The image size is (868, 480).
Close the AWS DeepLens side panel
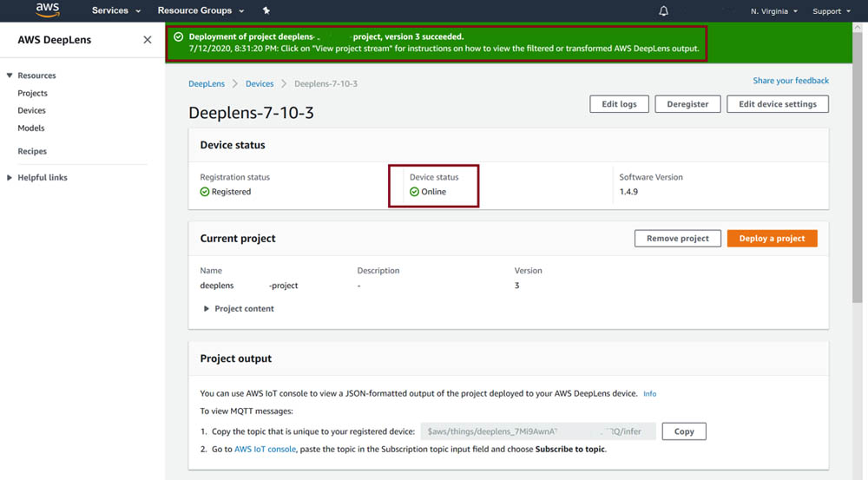[148, 40]
